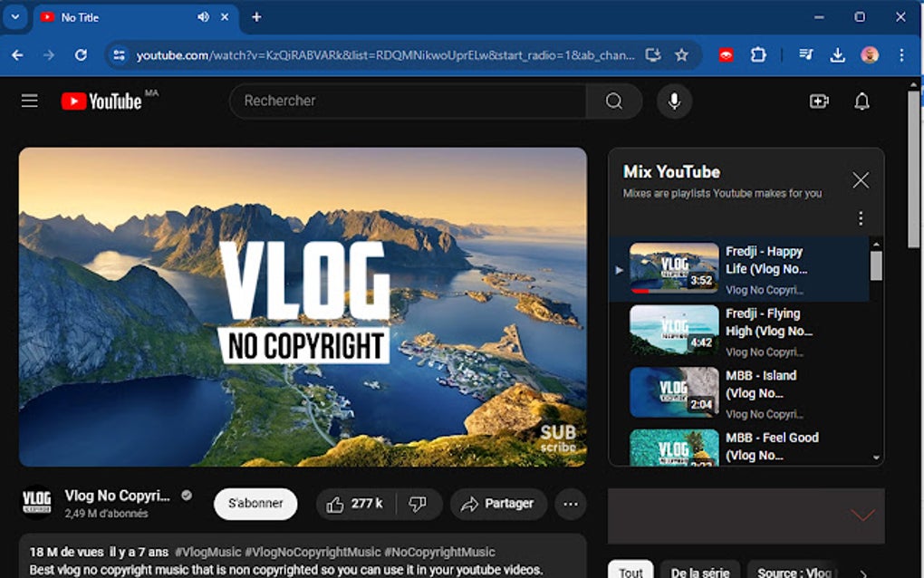
Task: Click the Create video camera icon
Action: tap(818, 101)
